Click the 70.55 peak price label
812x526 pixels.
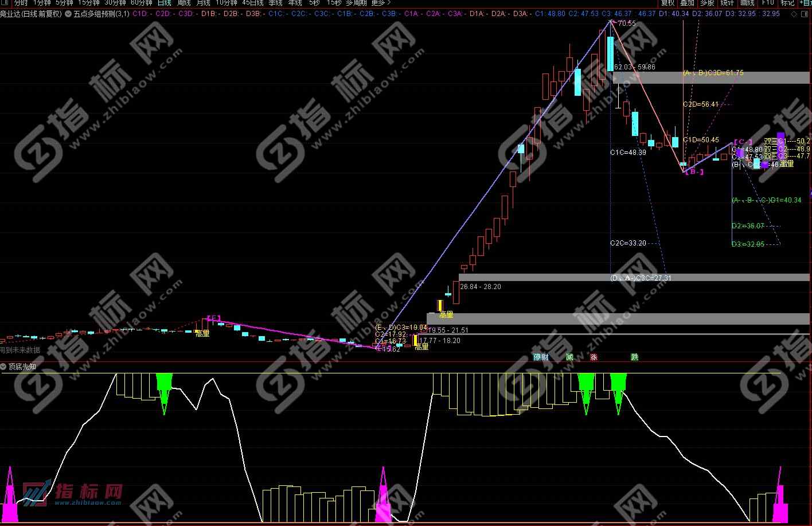click(627, 24)
